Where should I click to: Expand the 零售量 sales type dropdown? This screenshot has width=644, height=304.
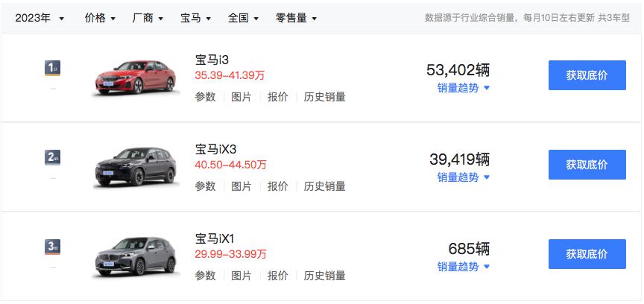(x=296, y=18)
